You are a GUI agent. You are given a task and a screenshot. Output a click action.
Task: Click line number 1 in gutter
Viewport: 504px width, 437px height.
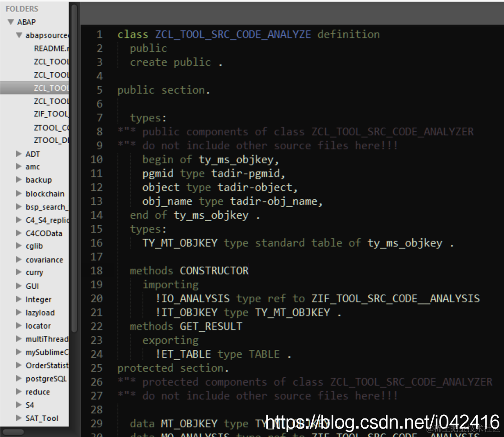[x=99, y=34]
